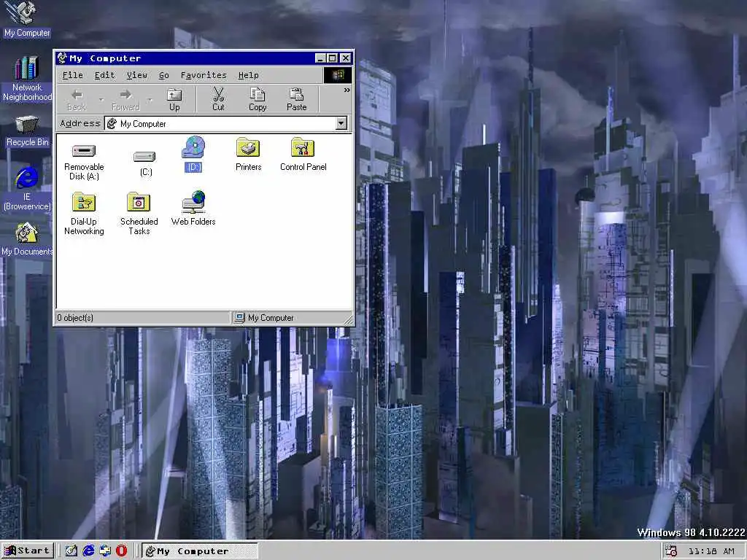This screenshot has width=747, height=560.
Task: Open the Go menu
Action: point(164,75)
